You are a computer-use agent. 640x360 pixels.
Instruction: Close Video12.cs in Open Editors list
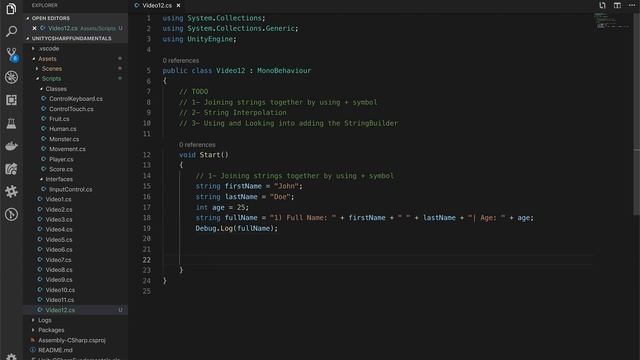[35, 28]
